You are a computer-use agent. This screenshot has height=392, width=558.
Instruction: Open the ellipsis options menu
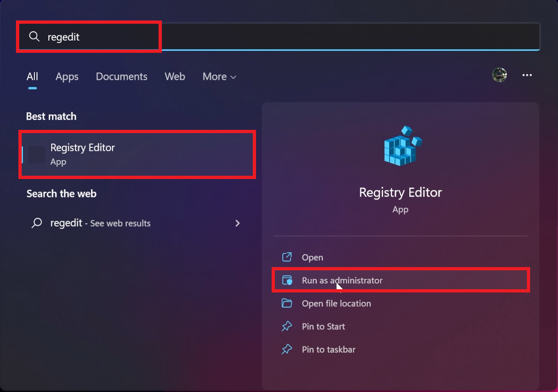click(527, 75)
